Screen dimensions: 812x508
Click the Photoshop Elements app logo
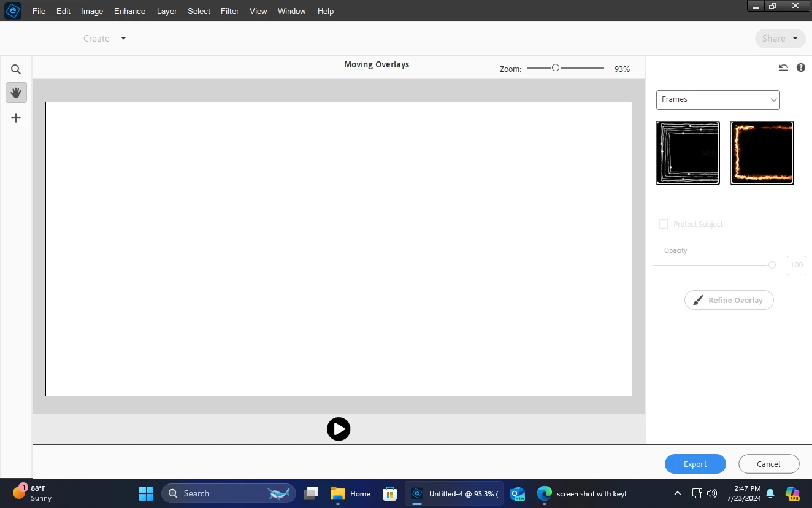[13, 11]
